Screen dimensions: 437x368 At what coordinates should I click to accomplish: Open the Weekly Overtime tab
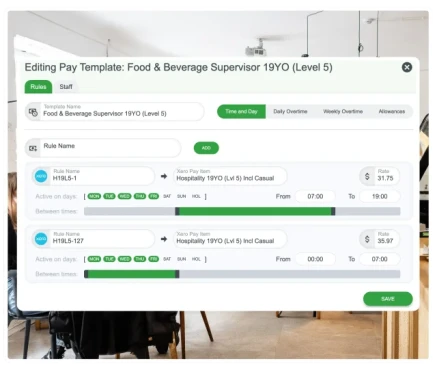point(343,111)
